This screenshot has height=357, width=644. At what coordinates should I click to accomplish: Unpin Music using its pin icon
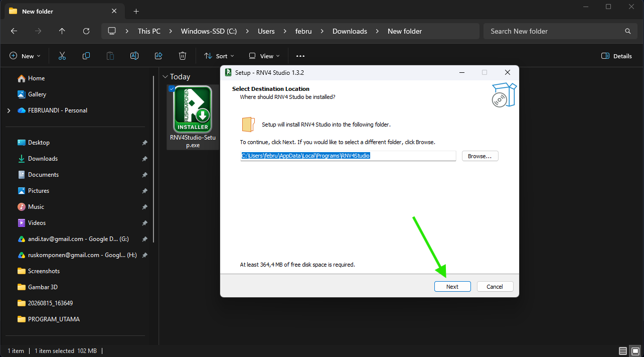[144, 207]
